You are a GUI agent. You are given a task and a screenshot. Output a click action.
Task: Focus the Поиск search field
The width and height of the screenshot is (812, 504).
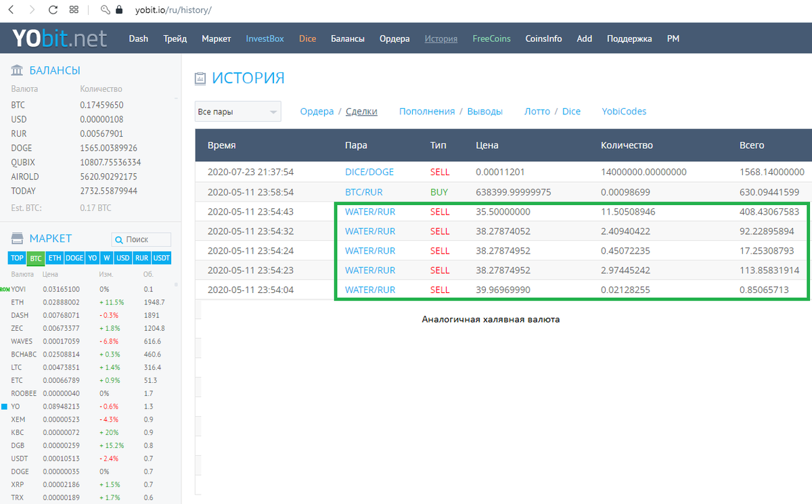pos(141,239)
